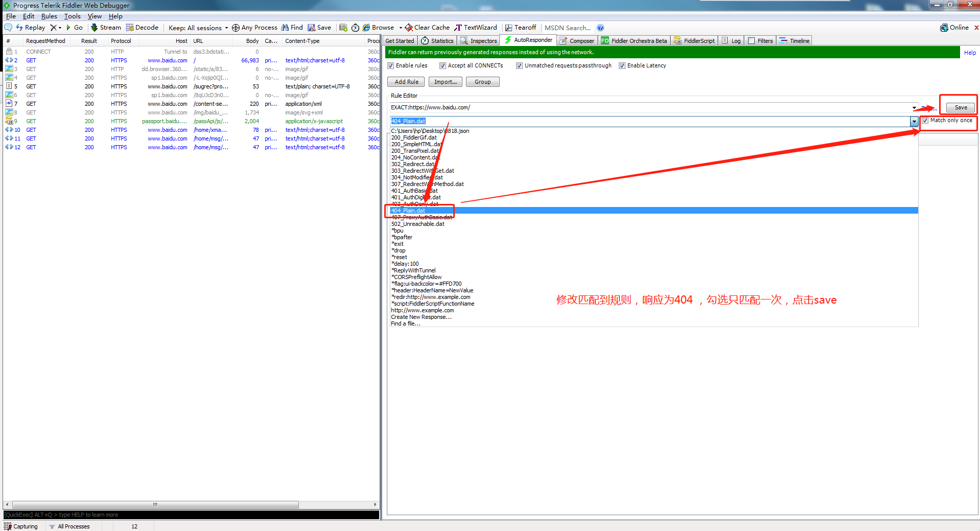Open the View menu

tap(95, 16)
